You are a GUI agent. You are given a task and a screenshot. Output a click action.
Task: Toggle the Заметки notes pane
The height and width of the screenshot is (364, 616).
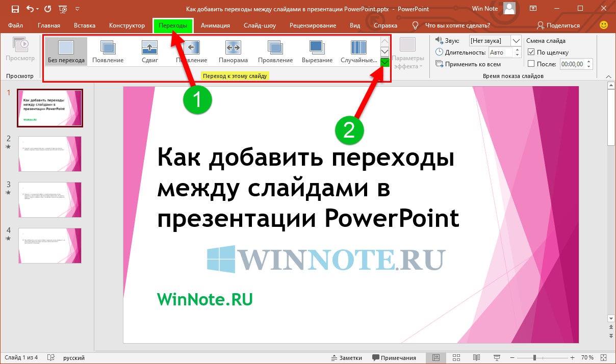347,357
